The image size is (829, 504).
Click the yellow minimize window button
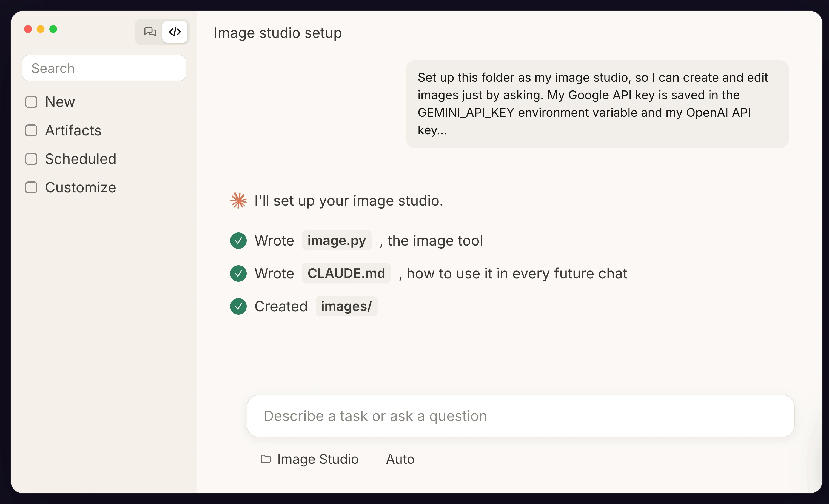click(x=40, y=29)
